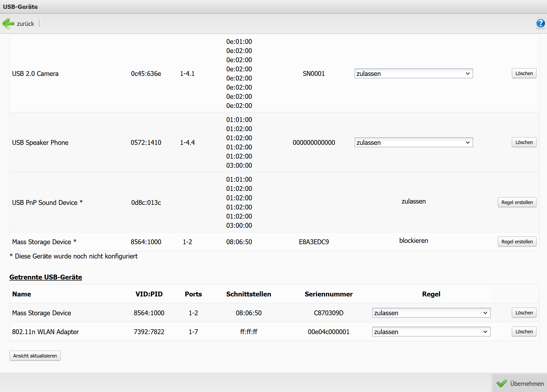547x392 pixels.
Task: Click the Regel column header
Action: (431, 294)
